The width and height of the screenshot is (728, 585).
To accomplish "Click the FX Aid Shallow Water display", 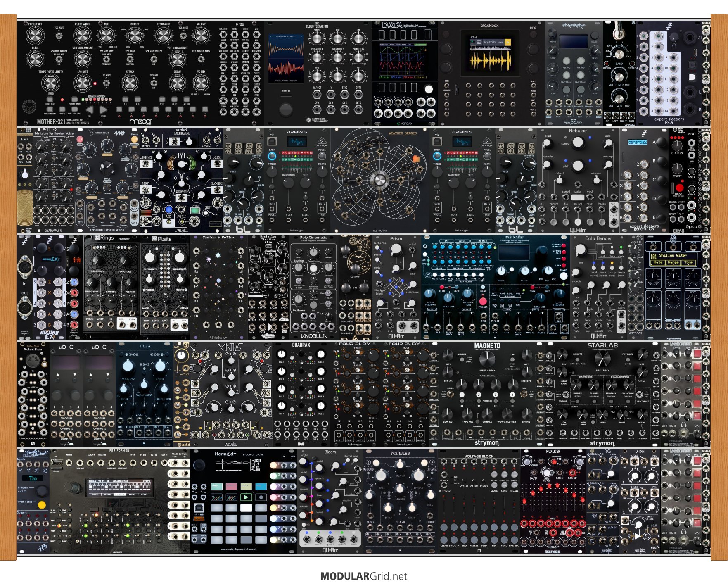I will [673, 259].
